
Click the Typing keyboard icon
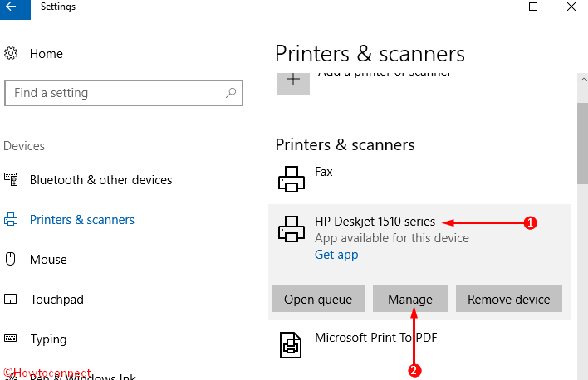pyautogui.click(x=11, y=339)
